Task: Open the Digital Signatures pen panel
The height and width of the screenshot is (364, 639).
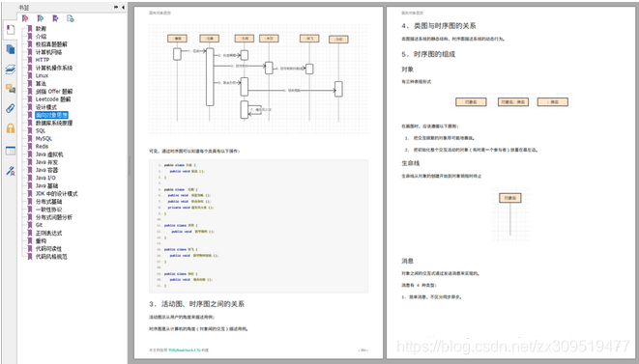Action: 11,171
